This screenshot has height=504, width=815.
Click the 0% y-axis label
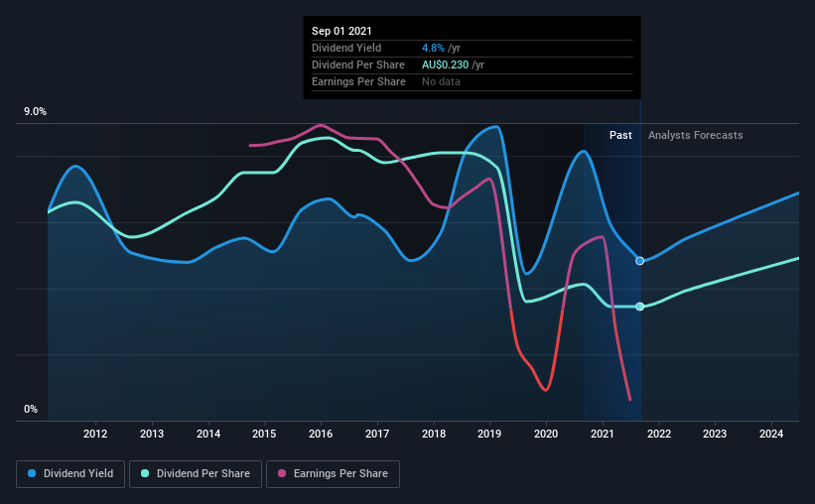(31, 410)
